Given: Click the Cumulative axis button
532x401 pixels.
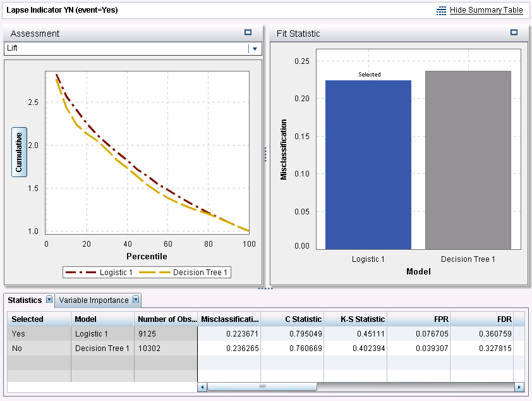Looking at the screenshot, I should [19, 152].
